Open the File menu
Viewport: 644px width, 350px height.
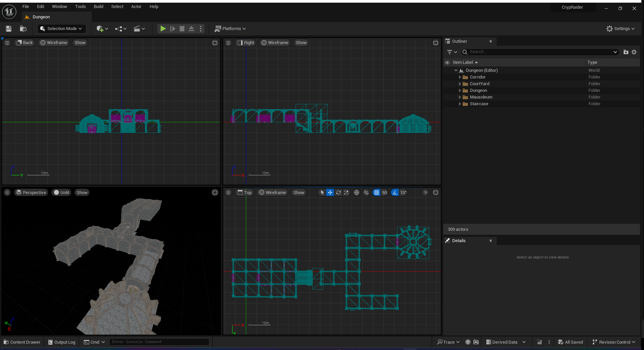(26, 6)
